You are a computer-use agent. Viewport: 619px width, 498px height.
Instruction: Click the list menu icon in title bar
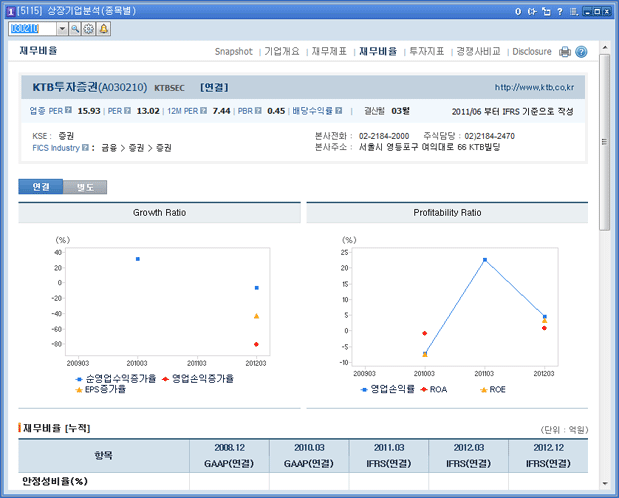pos(572,11)
